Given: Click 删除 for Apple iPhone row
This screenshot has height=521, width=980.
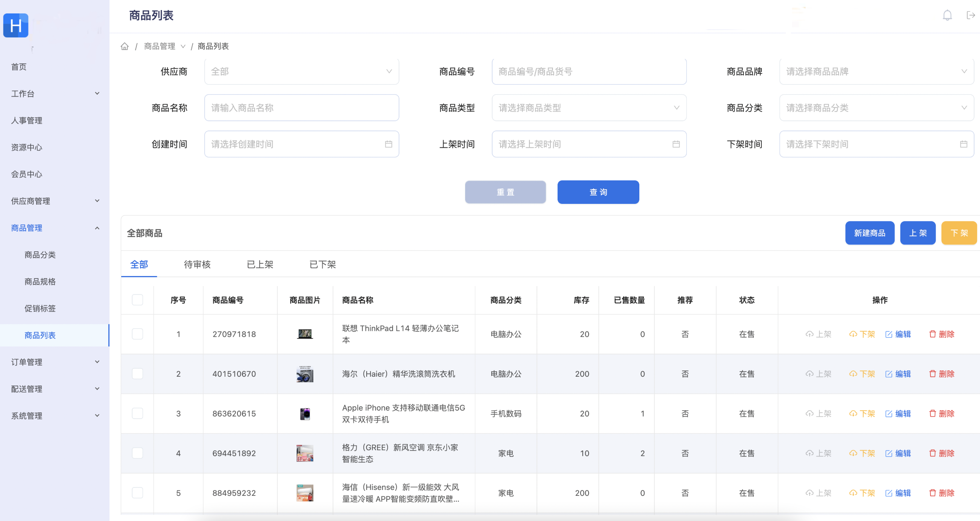Looking at the screenshot, I should (x=942, y=414).
